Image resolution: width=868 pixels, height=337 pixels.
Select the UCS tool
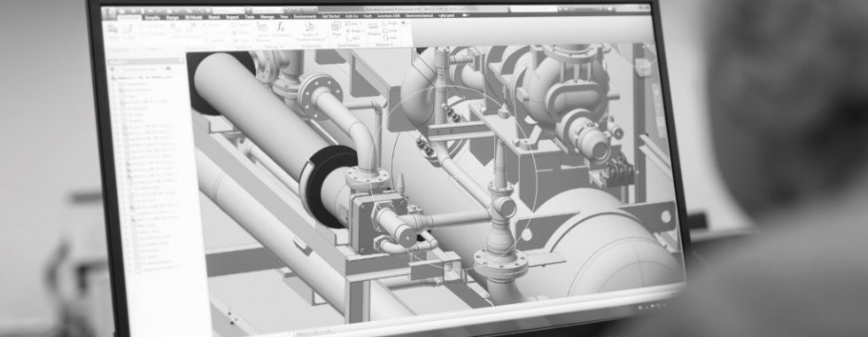(353, 37)
